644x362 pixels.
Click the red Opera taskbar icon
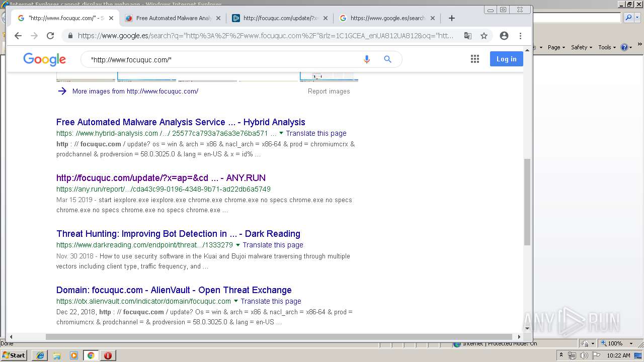(108, 355)
